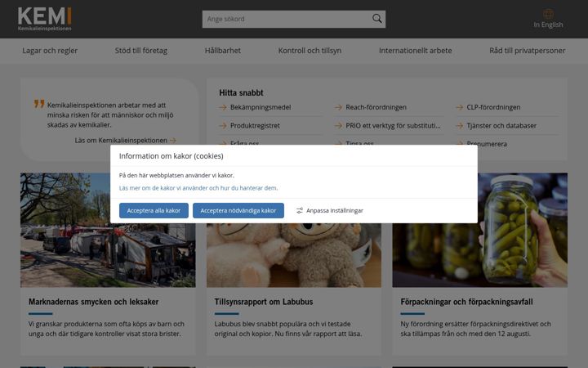Open the Hållbarhet menu item

[223, 51]
